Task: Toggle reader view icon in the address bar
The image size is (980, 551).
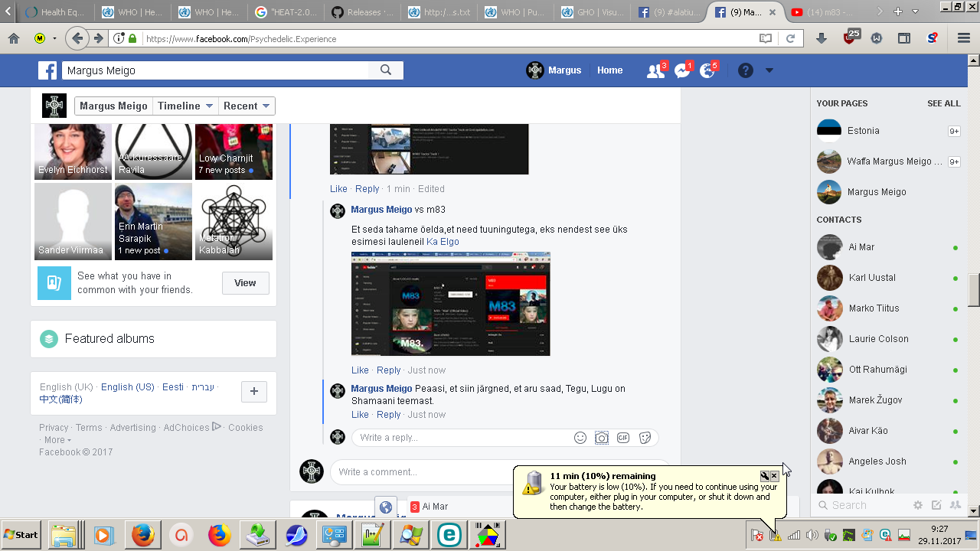Action: pyautogui.click(x=766, y=38)
